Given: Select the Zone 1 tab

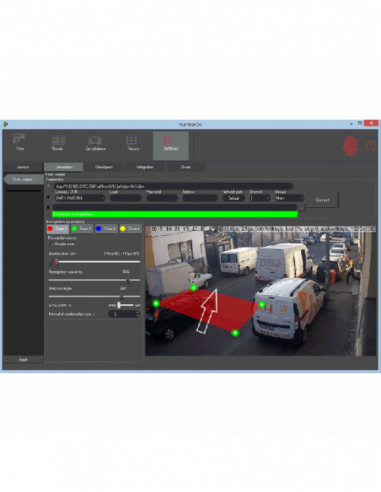Looking at the screenshot, I should (58, 229).
